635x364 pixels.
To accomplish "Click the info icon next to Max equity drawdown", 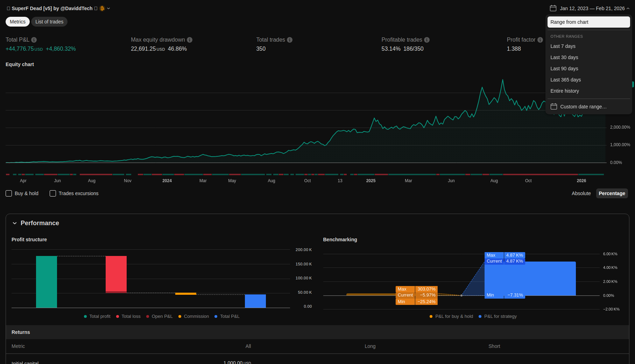I will (190, 40).
